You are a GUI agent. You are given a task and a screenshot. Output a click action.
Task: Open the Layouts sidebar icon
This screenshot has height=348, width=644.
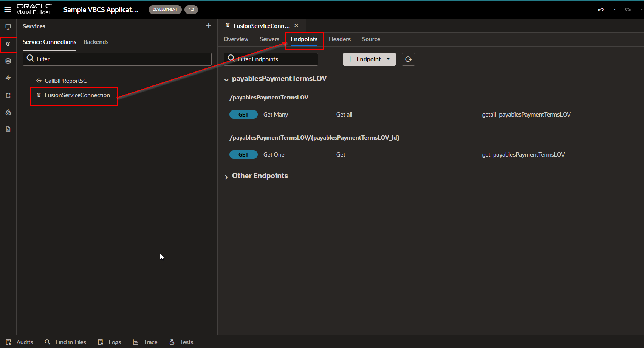point(8,112)
